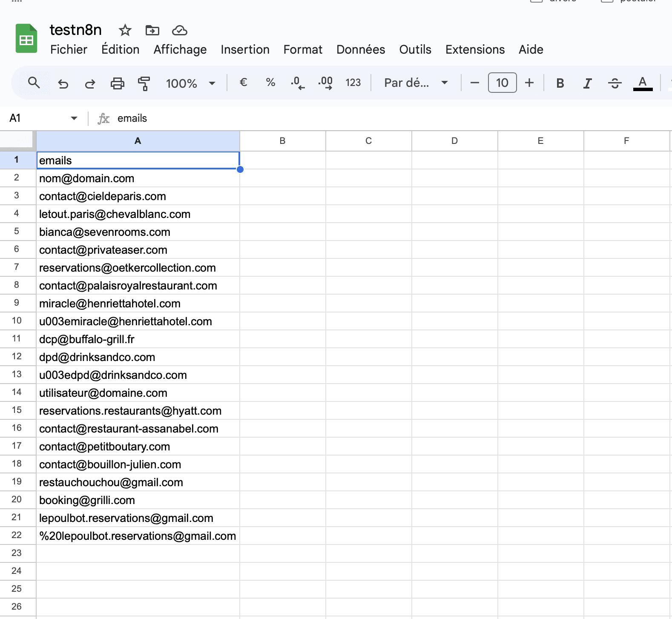Click the testn8n document title
Image resolution: width=672 pixels, height=619 pixels.
coord(76,30)
